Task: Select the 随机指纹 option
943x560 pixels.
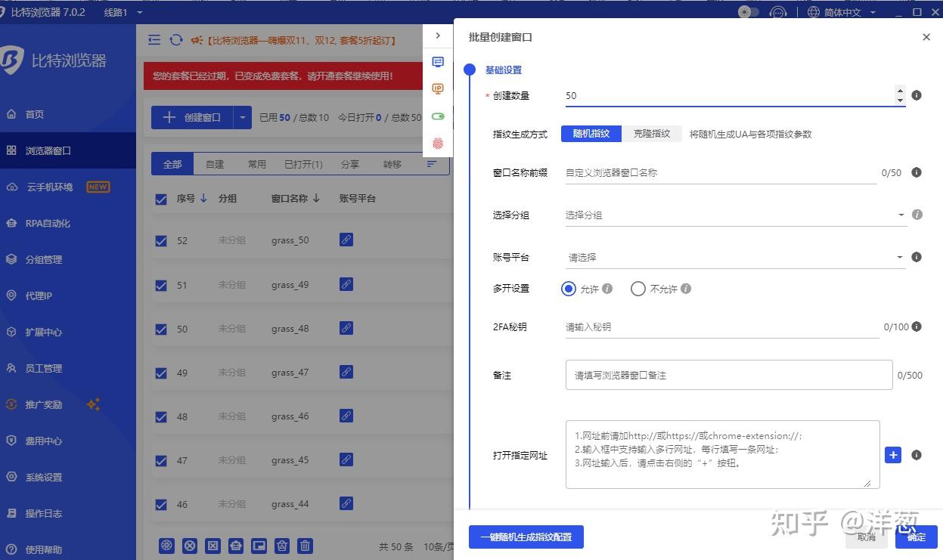Action: (591, 134)
